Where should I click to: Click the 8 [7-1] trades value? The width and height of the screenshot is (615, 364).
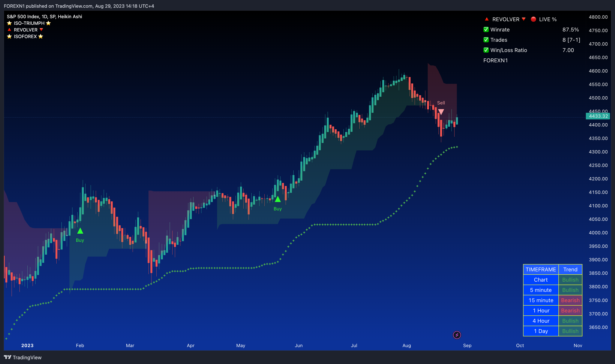(x=571, y=40)
